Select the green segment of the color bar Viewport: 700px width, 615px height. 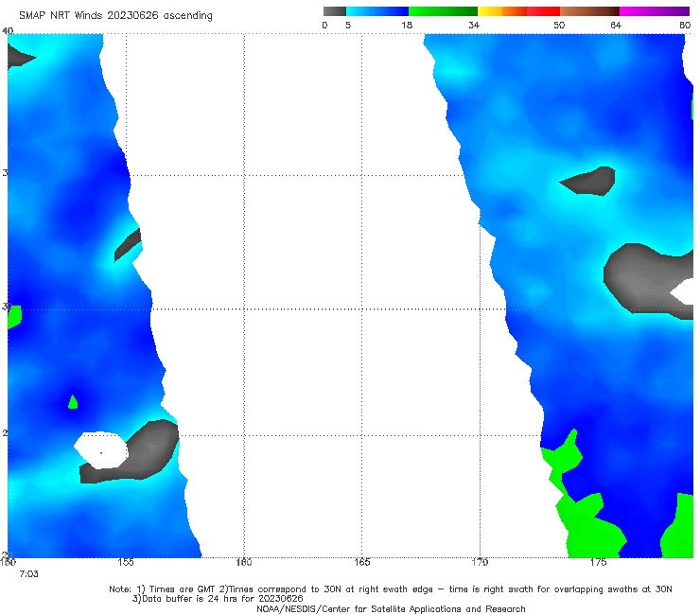443,11
